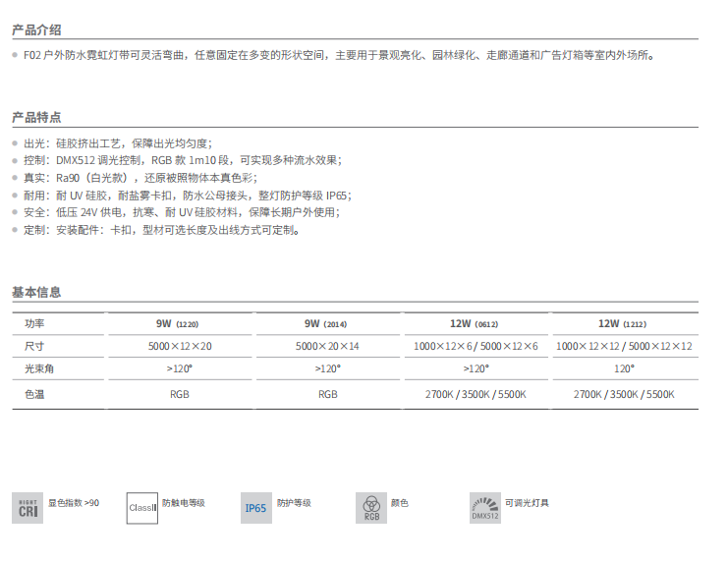
Task: Click the >120° cell under 12W (0612)
Action: click(476, 368)
